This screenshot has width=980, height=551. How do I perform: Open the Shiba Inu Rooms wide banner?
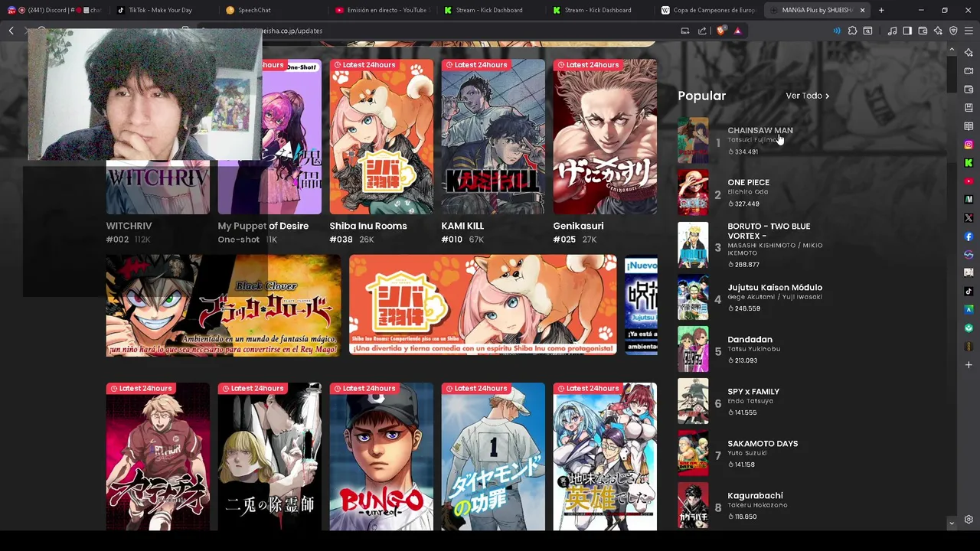tap(482, 305)
